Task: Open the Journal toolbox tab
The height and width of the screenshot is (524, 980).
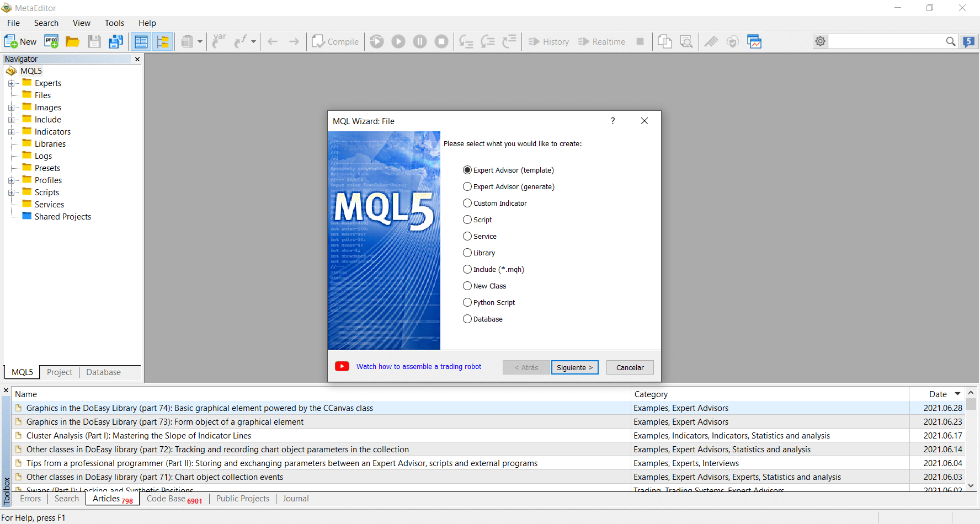Action: point(296,499)
